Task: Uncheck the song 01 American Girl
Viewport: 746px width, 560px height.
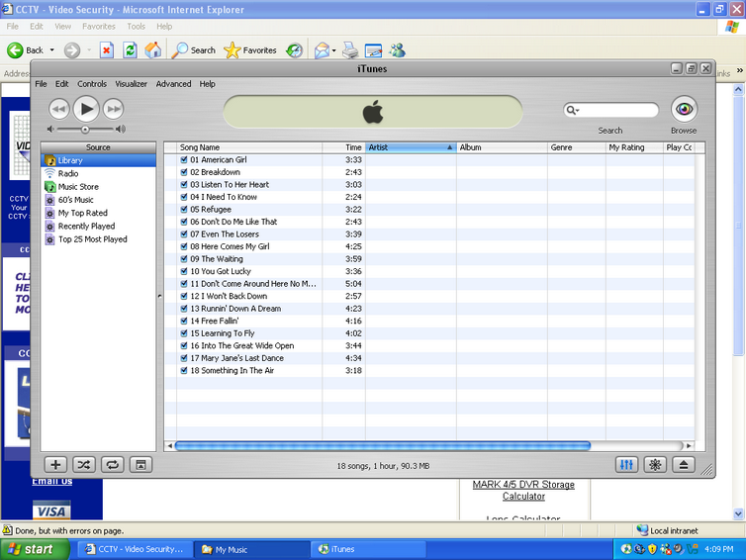Action: (184, 159)
